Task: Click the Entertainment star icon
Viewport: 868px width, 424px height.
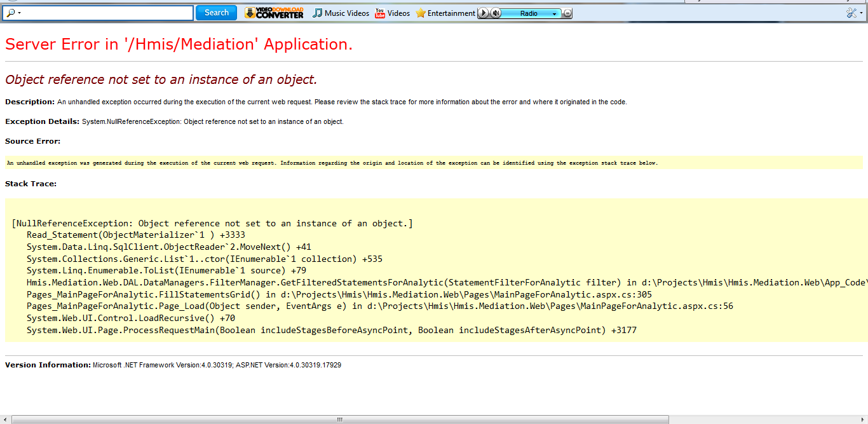Action: pyautogui.click(x=420, y=13)
